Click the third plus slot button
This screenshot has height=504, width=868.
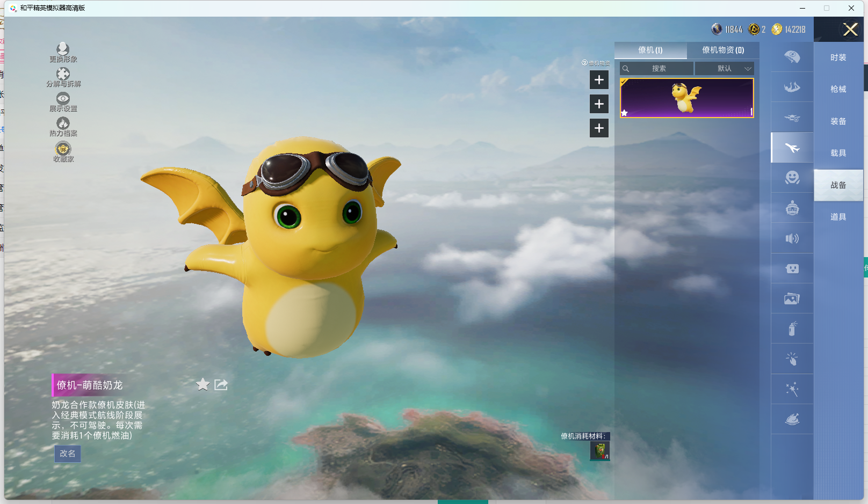[x=599, y=128]
